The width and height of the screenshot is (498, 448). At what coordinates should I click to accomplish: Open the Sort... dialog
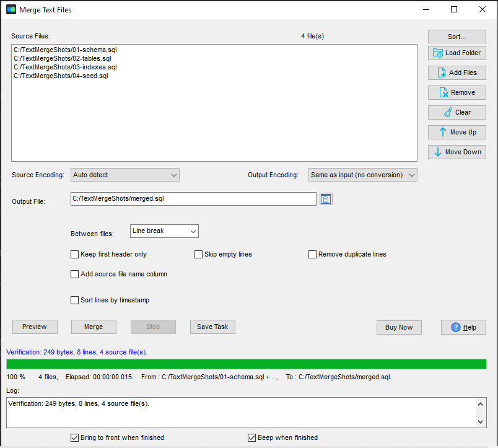[456, 37]
